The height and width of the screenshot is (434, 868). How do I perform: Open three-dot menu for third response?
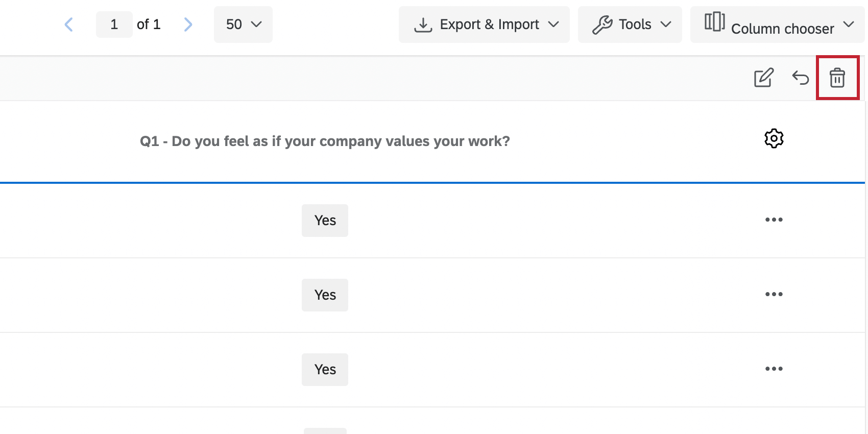(x=774, y=369)
